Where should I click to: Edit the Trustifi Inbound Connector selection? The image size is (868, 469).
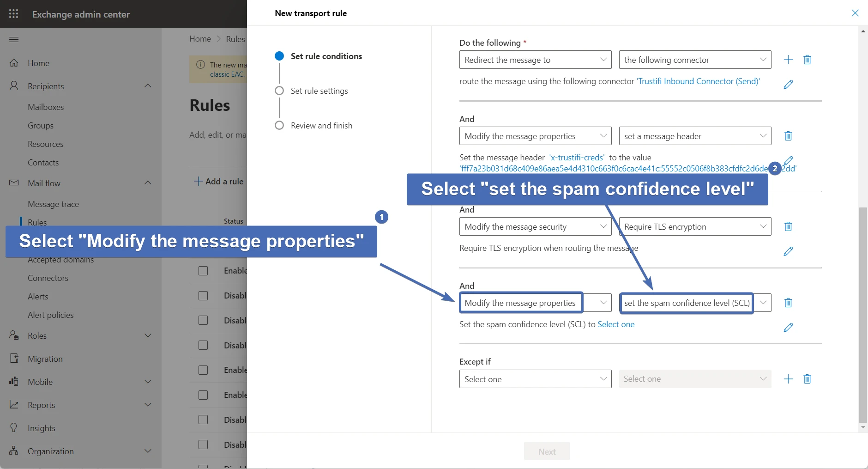click(788, 84)
